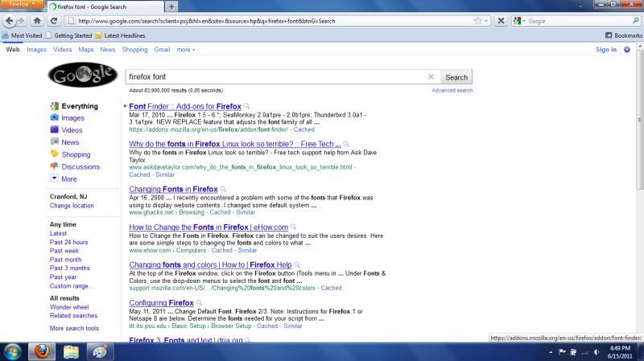Image resolution: width=644 pixels, height=361 pixels.
Task: Click the volume speaker tray icon
Action: (x=597, y=352)
